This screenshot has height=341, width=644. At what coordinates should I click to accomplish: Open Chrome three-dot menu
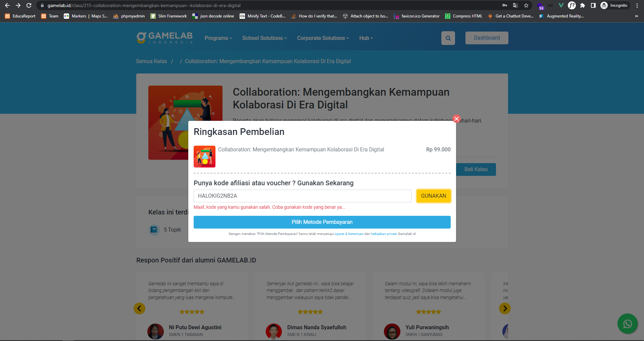pyautogui.click(x=637, y=5)
